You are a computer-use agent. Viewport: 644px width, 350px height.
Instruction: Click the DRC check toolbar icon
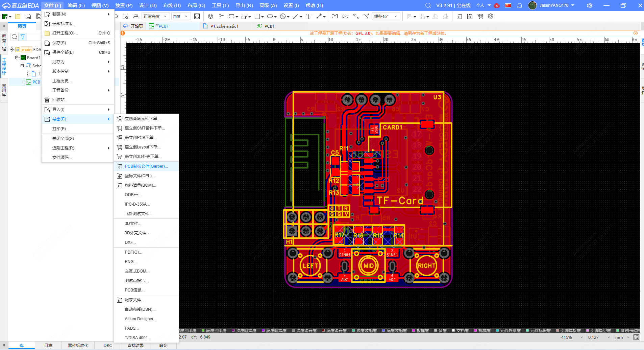(x=345, y=16)
